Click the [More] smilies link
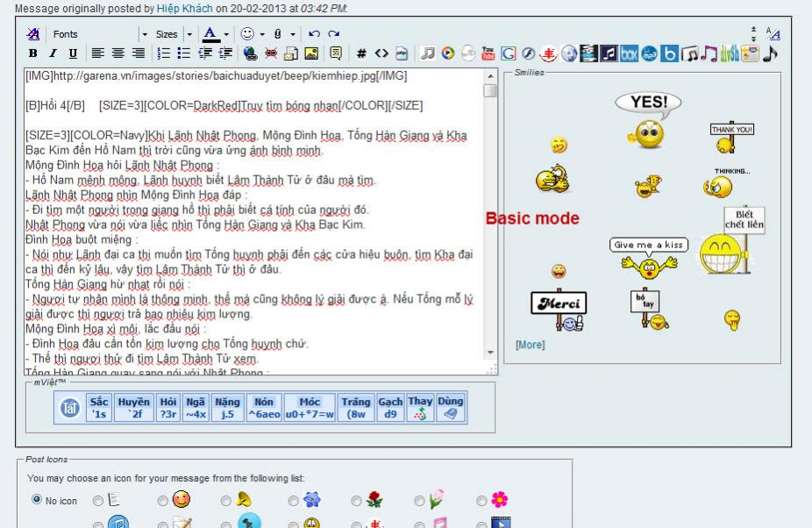 [530, 345]
